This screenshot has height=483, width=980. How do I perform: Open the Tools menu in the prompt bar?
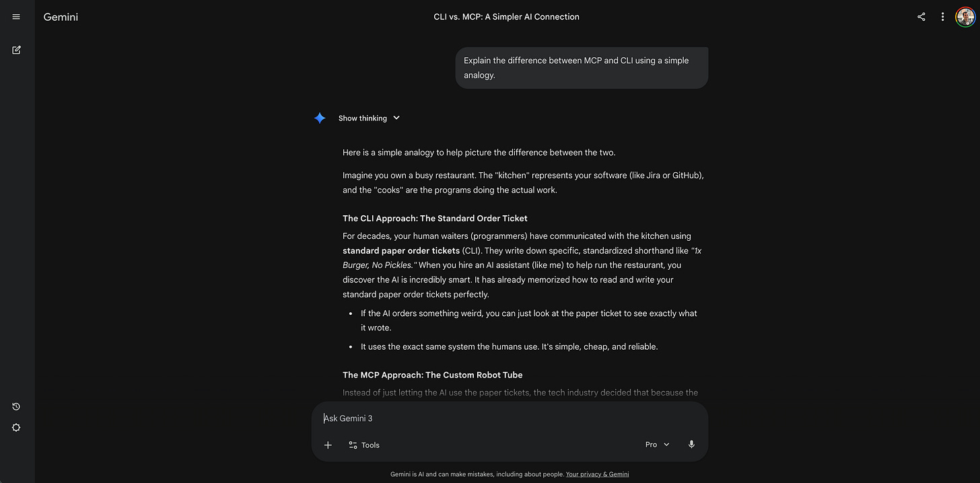click(x=363, y=445)
